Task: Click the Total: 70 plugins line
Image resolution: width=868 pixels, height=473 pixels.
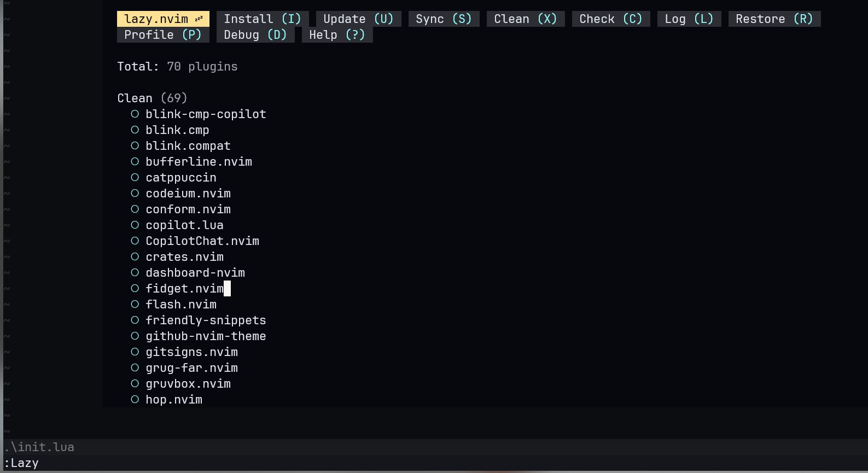Action: click(x=177, y=67)
